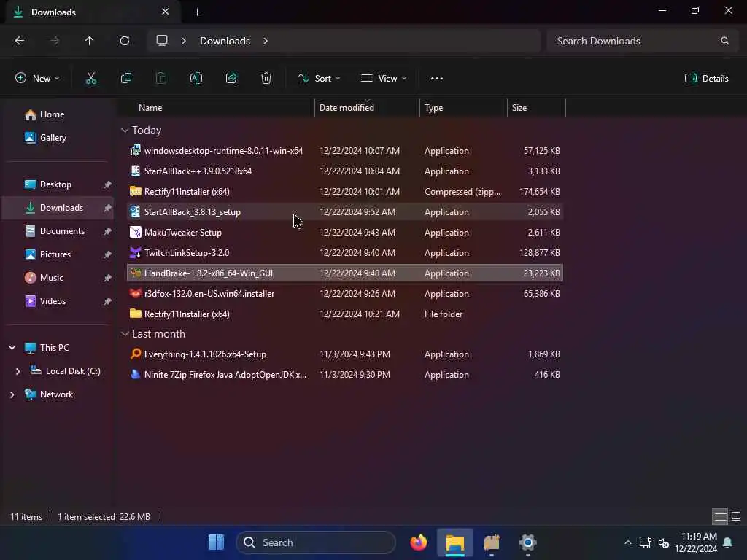Open the notification bell in system tray
The height and width of the screenshot is (560, 747).
pos(727,542)
